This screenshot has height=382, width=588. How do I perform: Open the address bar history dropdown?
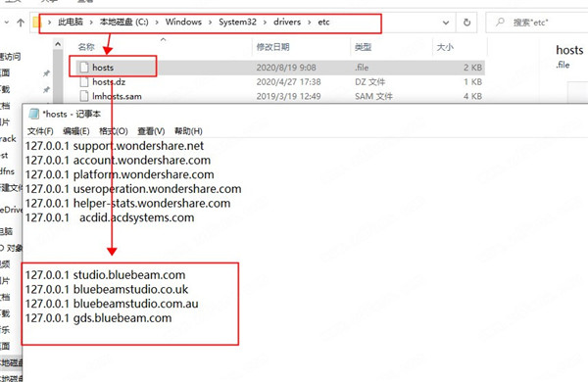pos(446,23)
